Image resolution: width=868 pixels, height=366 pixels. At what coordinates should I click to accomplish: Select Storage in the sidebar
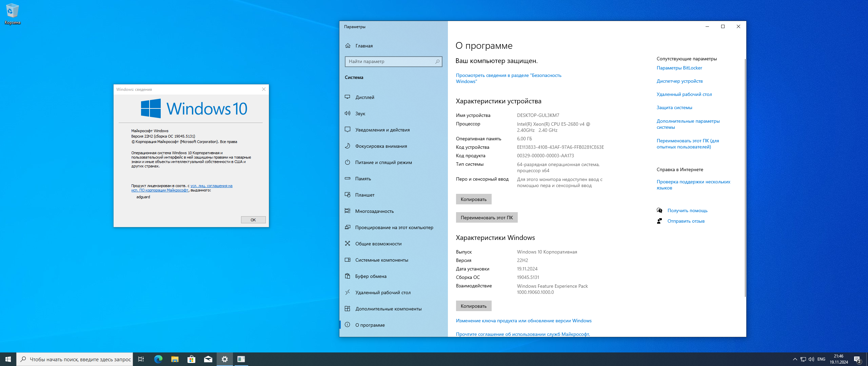[363, 178]
